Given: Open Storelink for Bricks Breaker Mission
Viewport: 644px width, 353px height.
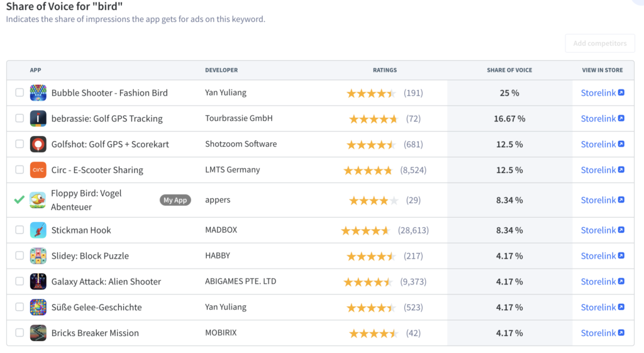Looking at the screenshot, I should click(x=602, y=333).
